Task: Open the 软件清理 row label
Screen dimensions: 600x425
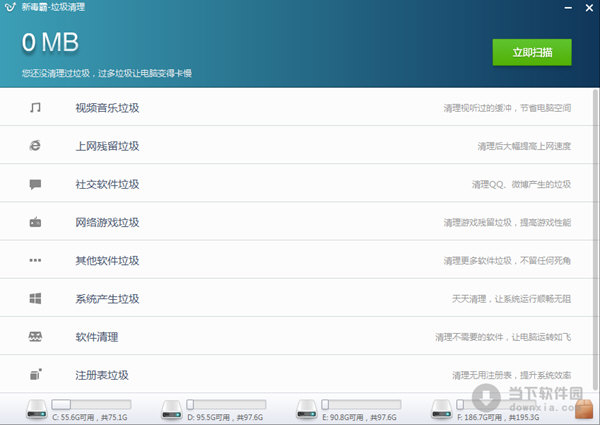Action: coord(97,337)
